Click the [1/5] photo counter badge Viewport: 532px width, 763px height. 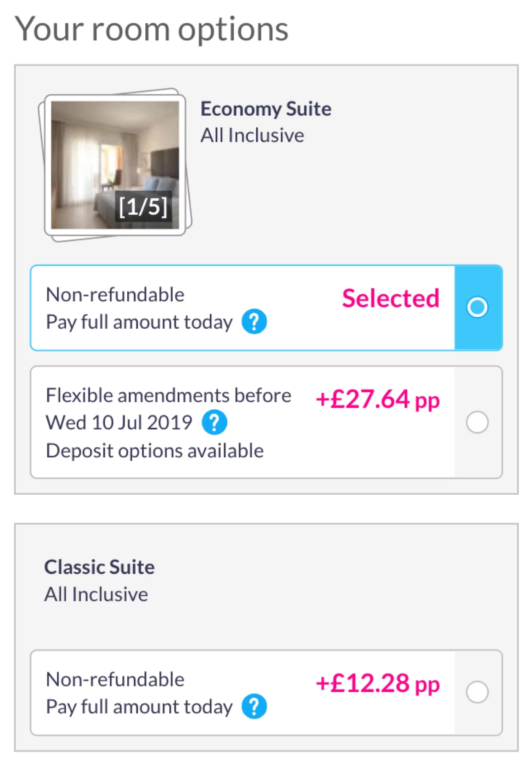[143, 206]
